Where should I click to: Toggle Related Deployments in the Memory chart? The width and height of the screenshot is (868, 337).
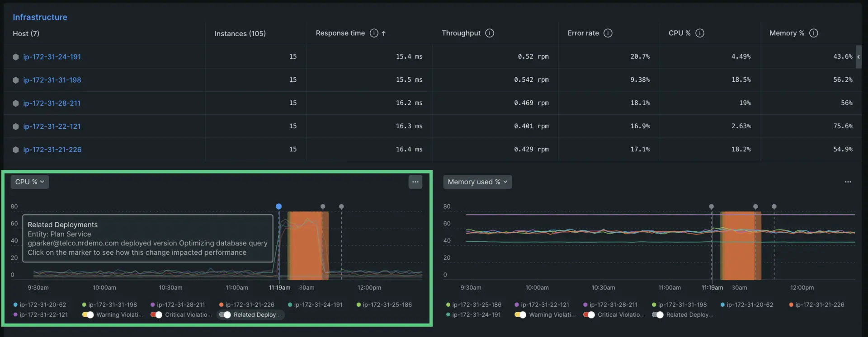(658, 315)
